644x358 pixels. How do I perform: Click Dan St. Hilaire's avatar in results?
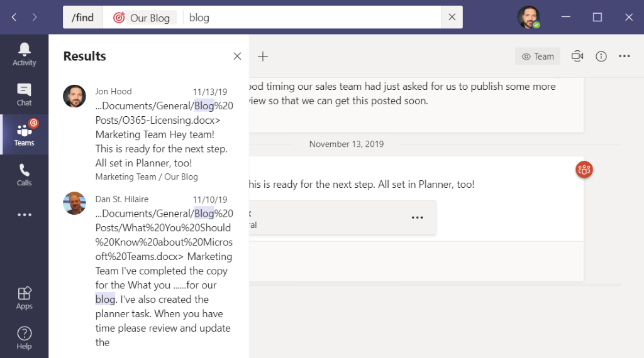coord(74,203)
